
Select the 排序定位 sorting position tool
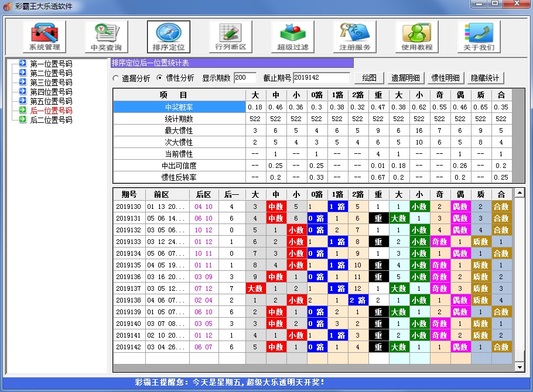168,35
